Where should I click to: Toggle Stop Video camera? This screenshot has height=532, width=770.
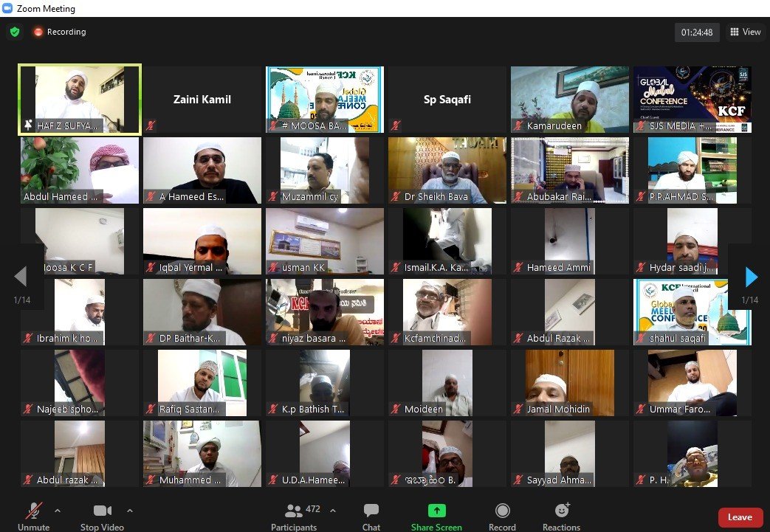click(102, 511)
